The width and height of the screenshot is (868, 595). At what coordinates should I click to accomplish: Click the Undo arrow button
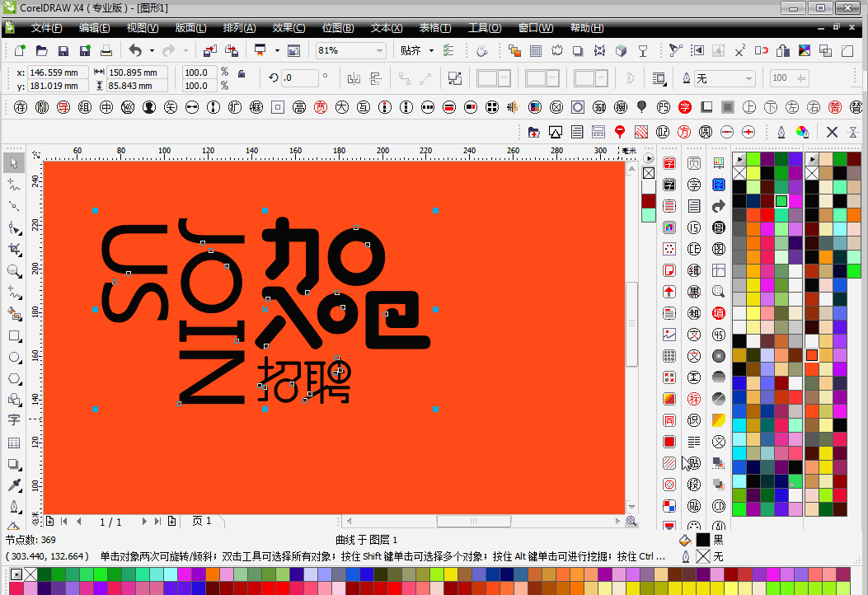point(135,51)
